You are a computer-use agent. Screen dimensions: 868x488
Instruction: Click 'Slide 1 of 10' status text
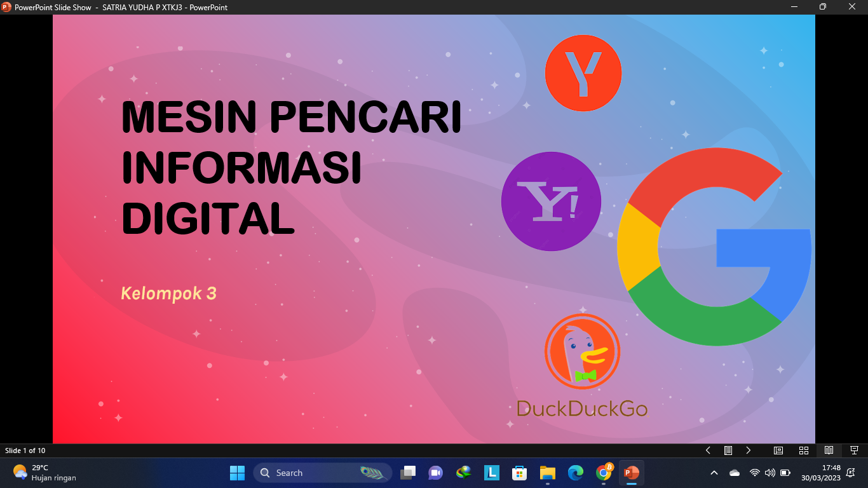click(x=25, y=451)
